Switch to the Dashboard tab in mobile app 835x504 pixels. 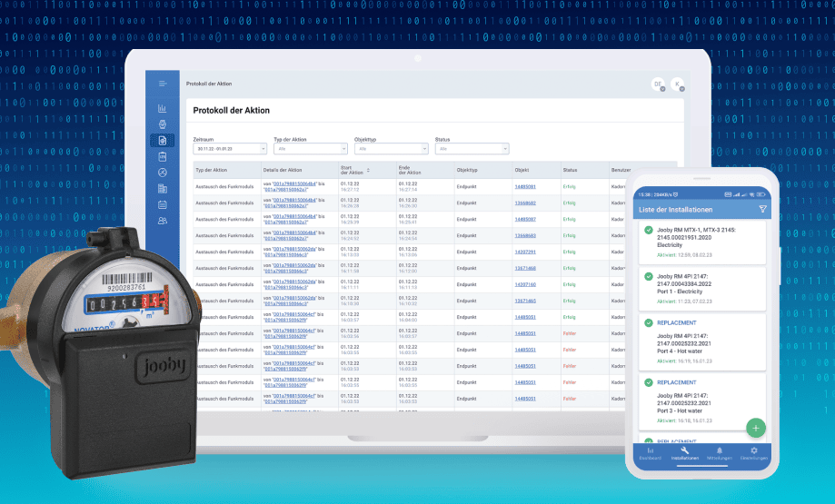650,452
